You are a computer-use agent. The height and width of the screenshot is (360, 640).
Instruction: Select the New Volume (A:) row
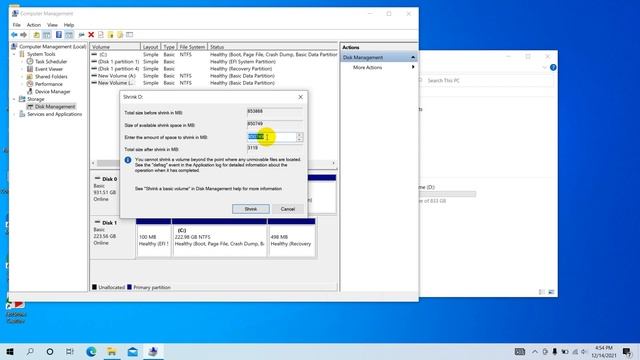(x=214, y=76)
